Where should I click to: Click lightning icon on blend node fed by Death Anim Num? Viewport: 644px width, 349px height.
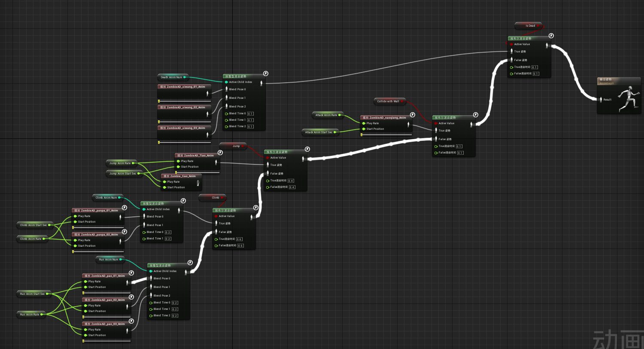click(x=266, y=73)
